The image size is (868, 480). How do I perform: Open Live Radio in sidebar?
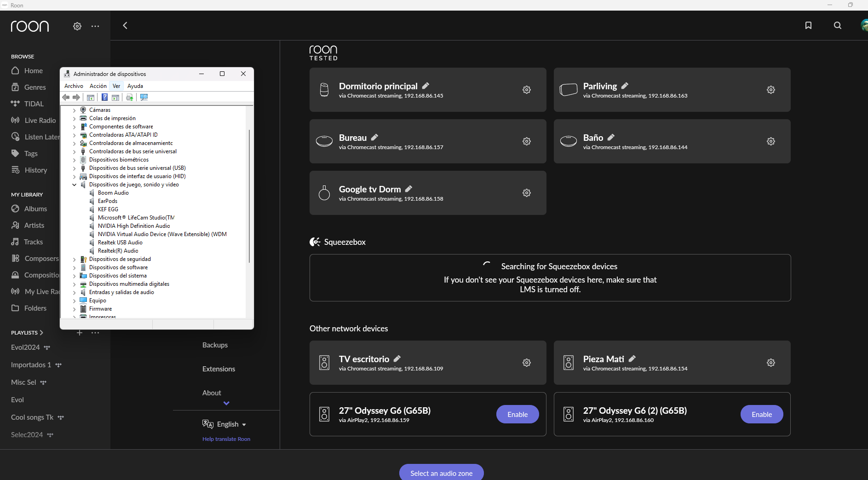[x=40, y=120]
